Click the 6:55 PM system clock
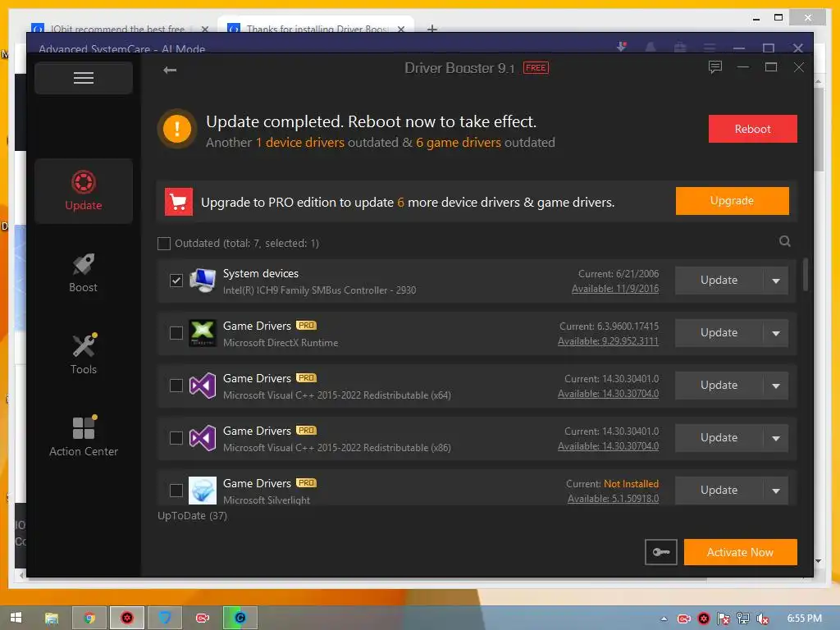This screenshot has height=630, width=840. (x=804, y=619)
